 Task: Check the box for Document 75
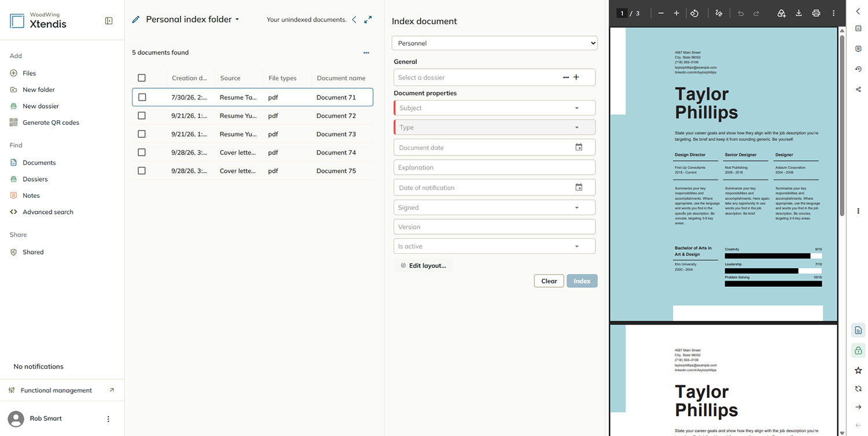coord(142,171)
